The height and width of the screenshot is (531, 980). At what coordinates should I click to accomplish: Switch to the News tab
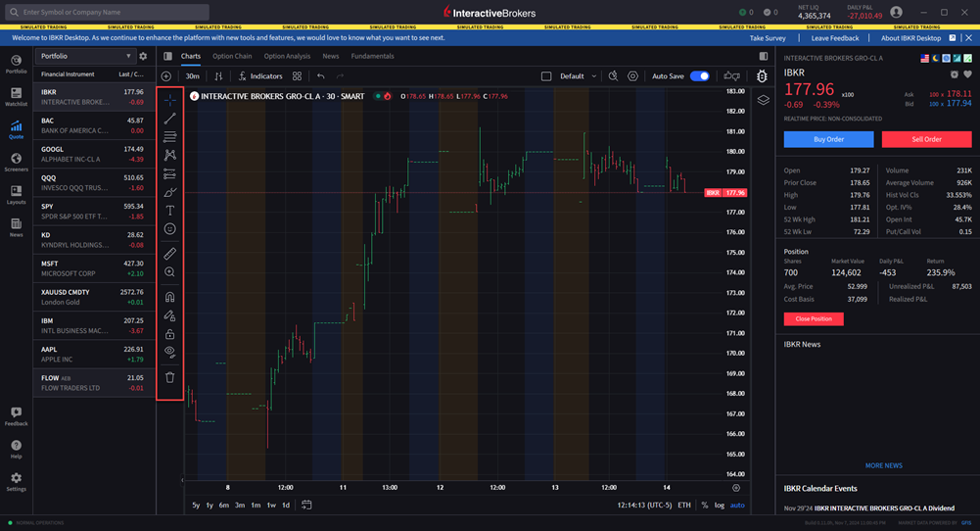click(x=331, y=56)
